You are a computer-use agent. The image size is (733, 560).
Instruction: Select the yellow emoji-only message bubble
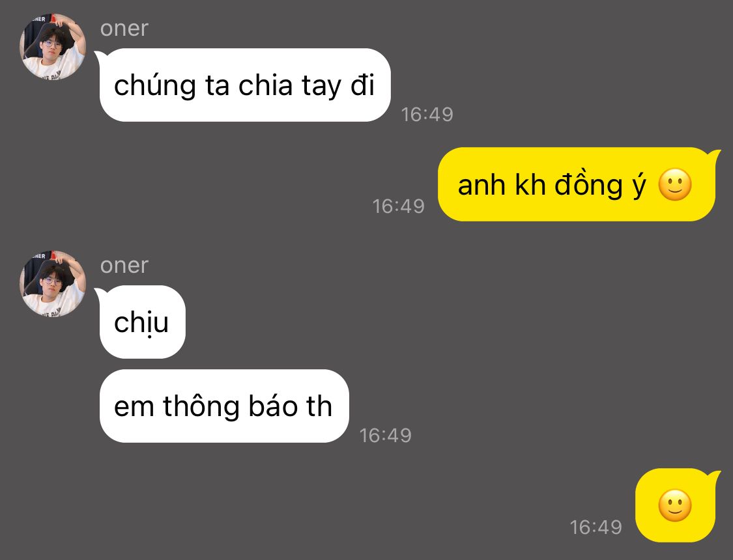(x=676, y=505)
